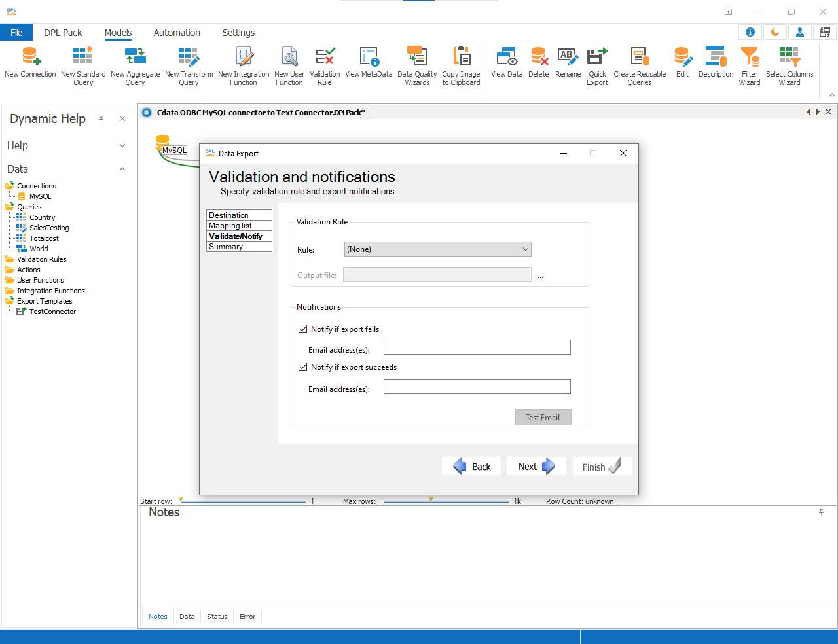Screen dimensions: 838x644
Task: Open the Validation Rule tool
Action: 325,66
